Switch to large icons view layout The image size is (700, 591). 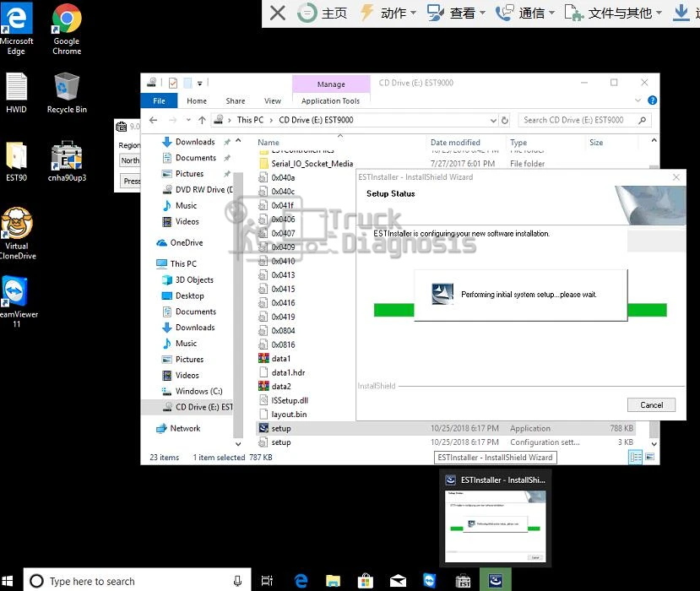(649, 457)
